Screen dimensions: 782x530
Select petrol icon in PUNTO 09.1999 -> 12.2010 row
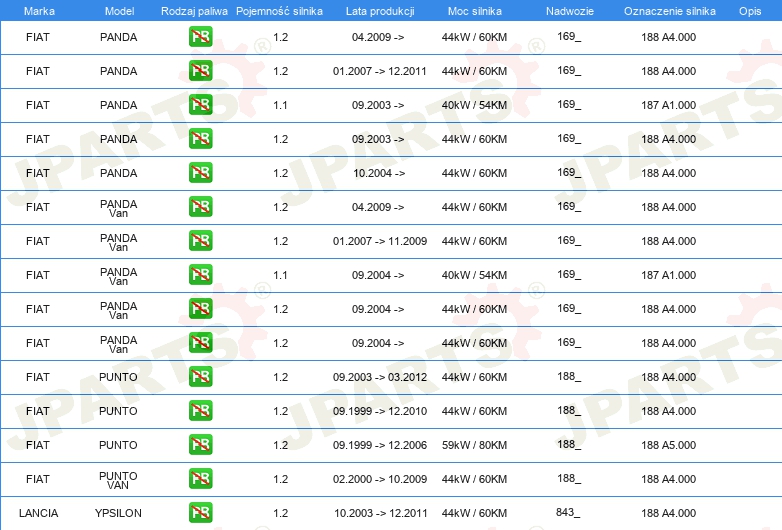tap(200, 410)
